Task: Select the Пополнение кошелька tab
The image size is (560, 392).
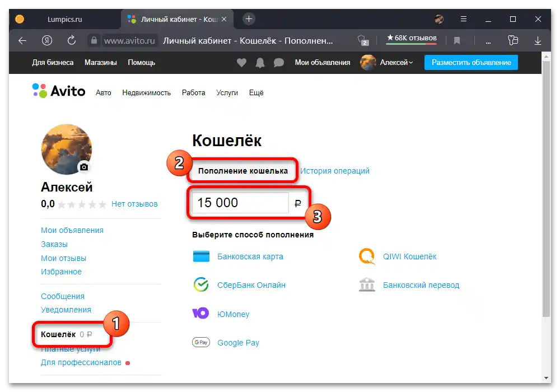Action: (243, 171)
